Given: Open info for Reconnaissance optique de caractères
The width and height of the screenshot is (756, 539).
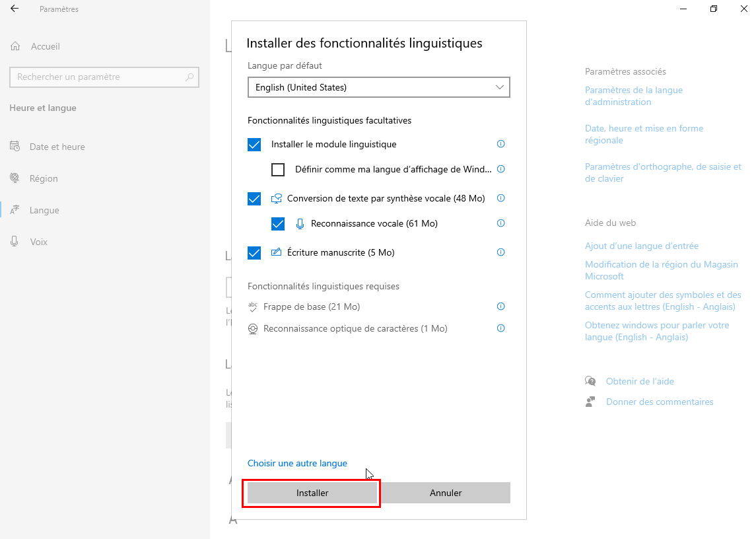Looking at the screenshot, I should (x=500, y=328).
